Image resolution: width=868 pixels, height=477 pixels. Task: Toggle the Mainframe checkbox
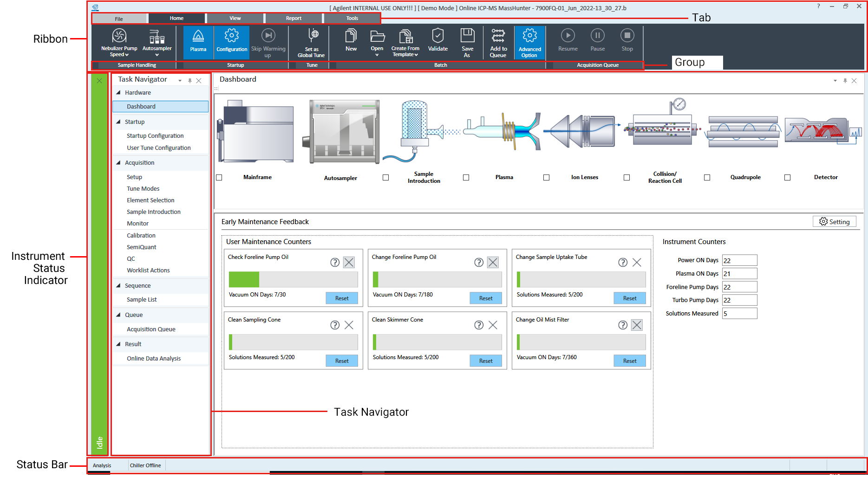coord(219,177)
